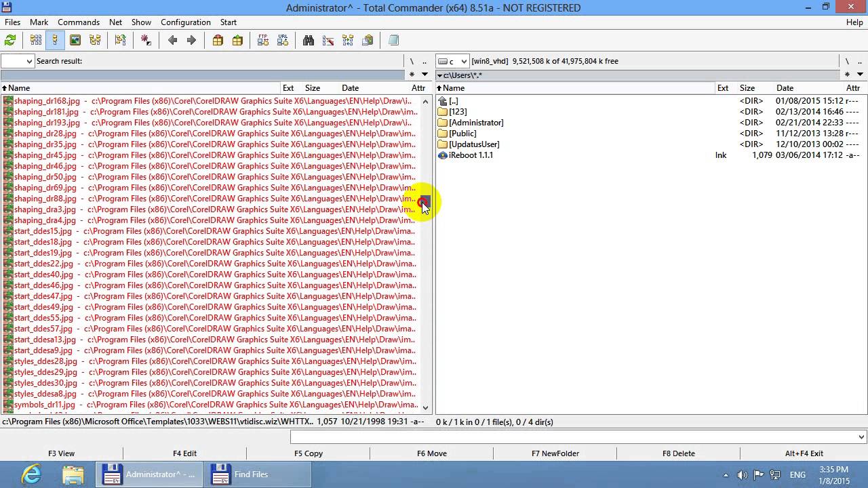Viewport: 868px width, 488px height.
Task: Click F3 View button
Action: [x=61, y=453]
